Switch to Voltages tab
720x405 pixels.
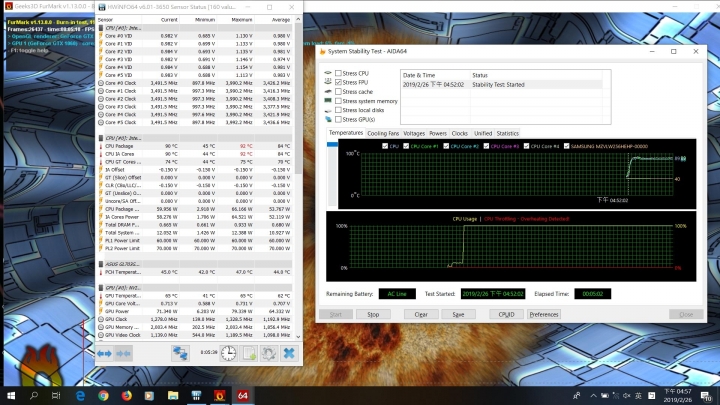tap(414, 133)
